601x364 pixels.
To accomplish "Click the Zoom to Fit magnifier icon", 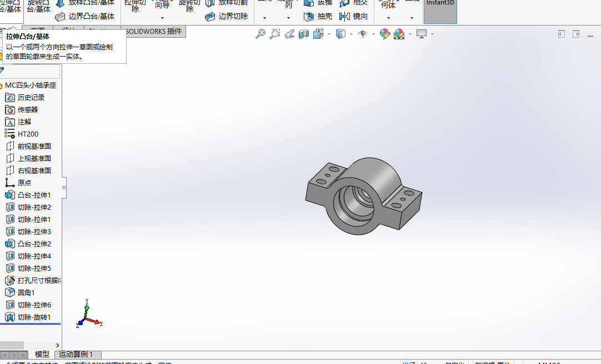I will [260, 34].
